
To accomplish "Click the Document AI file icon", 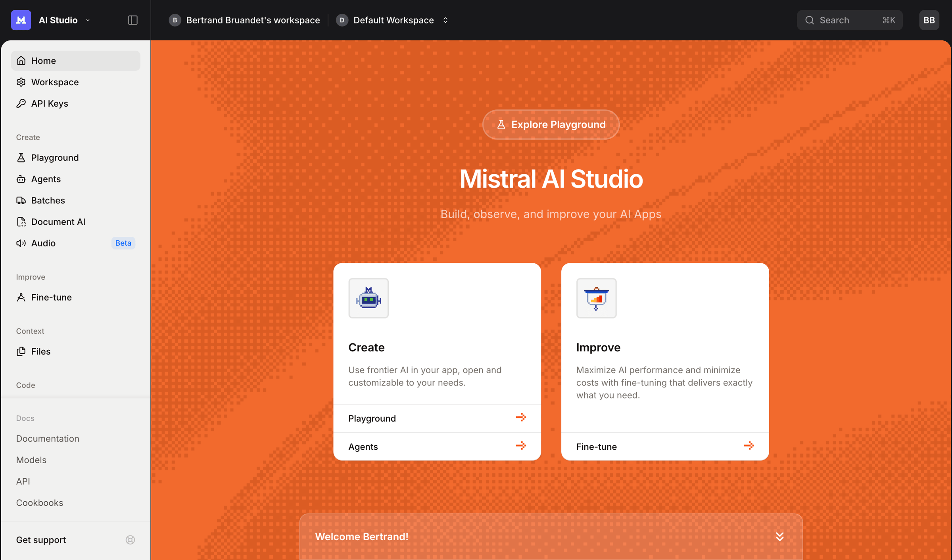I will point(21,222).
